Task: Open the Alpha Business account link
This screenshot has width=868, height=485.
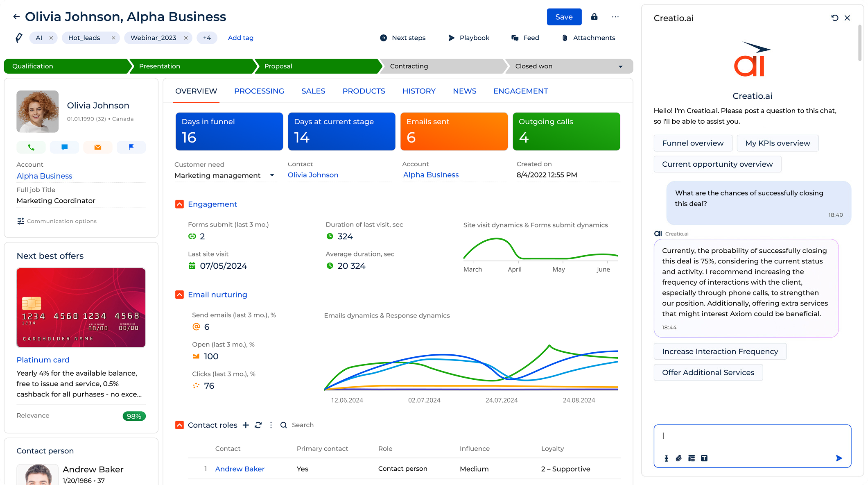Action: tap(44, 176)
